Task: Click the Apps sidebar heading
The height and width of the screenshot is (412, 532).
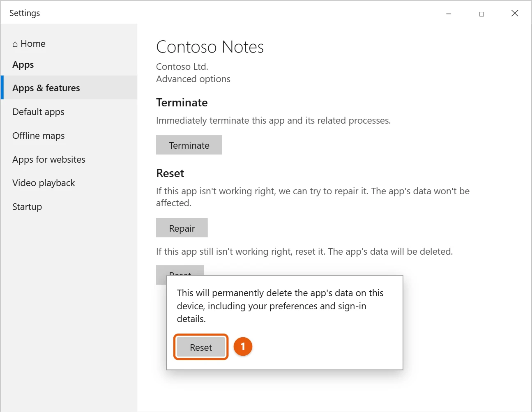Action: [23, 65]
